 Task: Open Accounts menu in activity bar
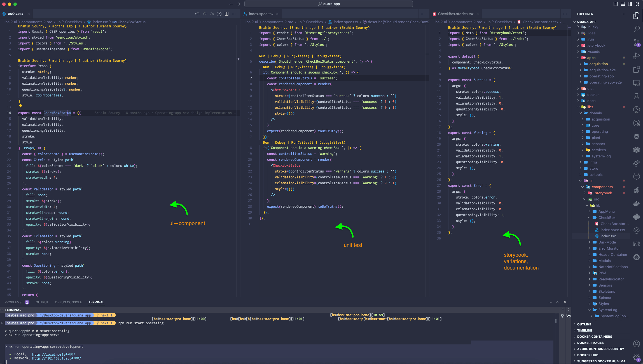tap(636, 344)
